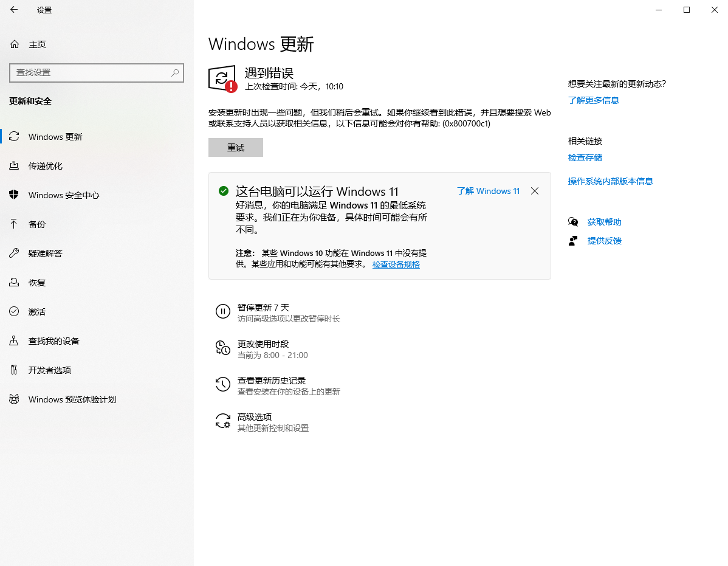This screenshot has height=566, width=728.
Task: Open 疑难解答 settings
Action: tap(46, 253)
